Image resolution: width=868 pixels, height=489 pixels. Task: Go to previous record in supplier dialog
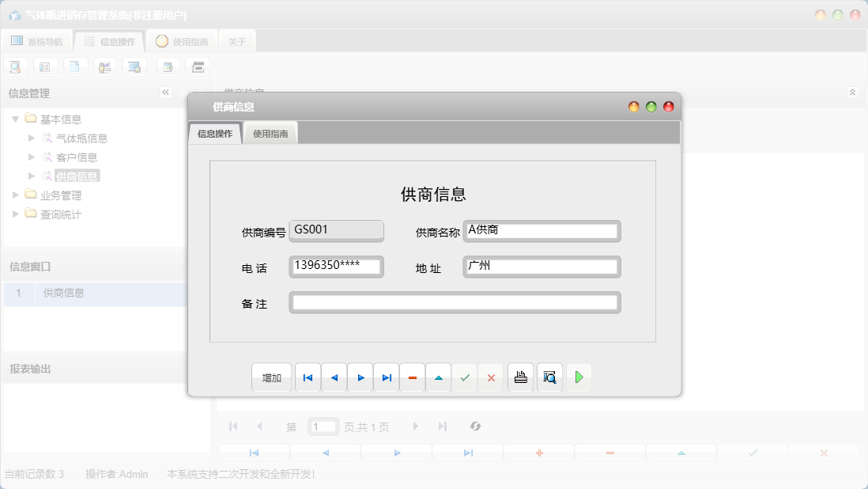tap(334, 378)
